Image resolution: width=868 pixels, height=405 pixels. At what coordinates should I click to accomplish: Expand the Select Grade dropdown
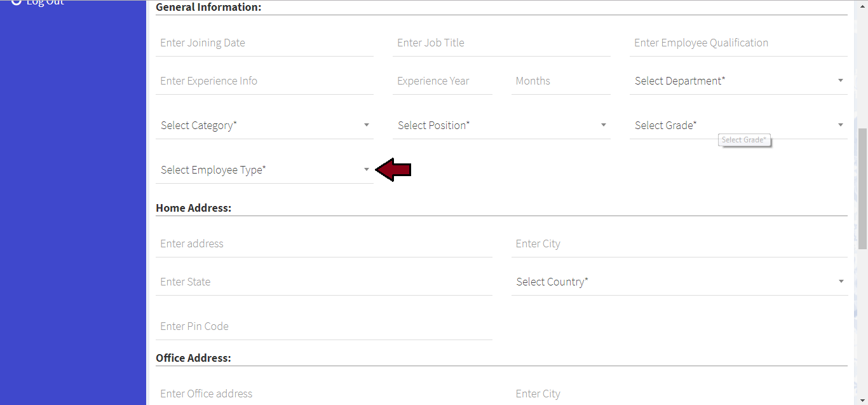[x=738, y=126]
